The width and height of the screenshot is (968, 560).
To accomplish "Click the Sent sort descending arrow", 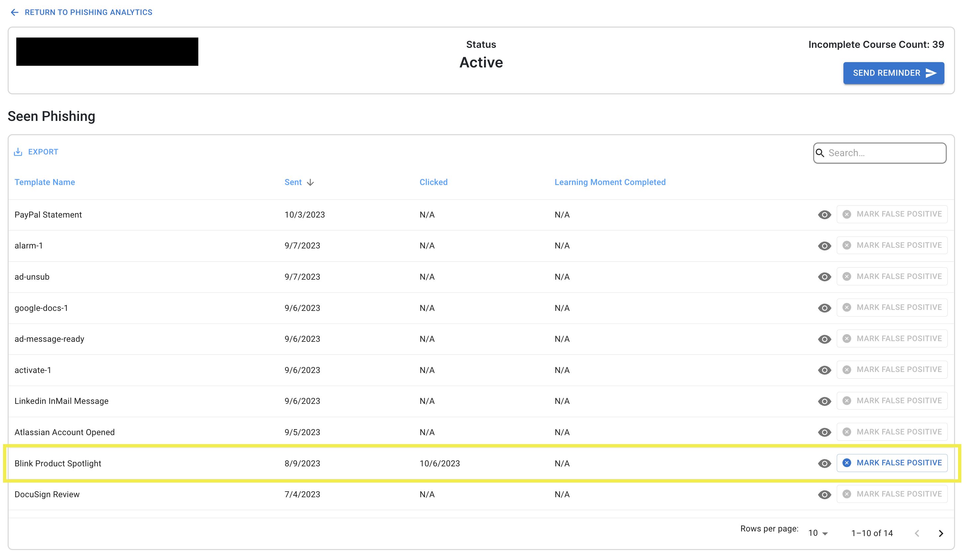I will [310, 182].
